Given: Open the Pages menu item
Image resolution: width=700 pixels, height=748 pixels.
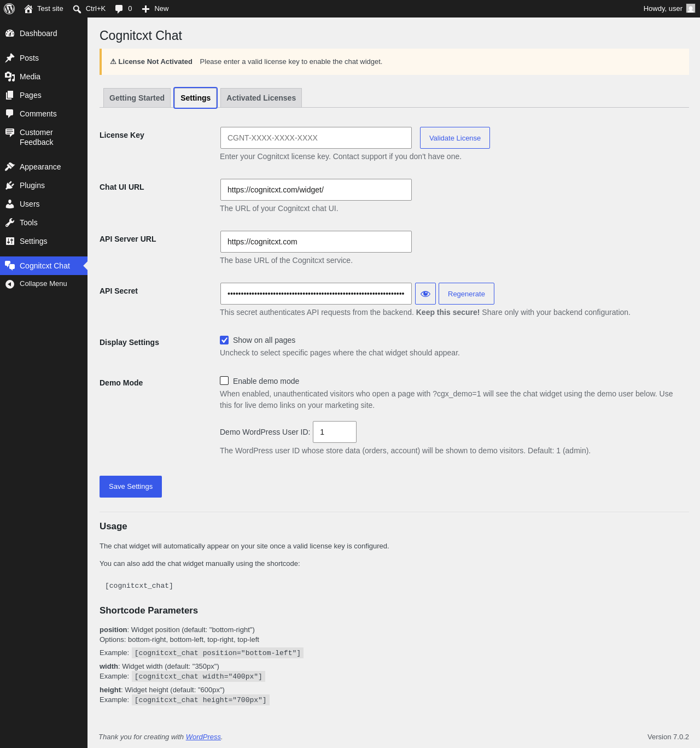Looking at the screenshot, I should (44, 95).
